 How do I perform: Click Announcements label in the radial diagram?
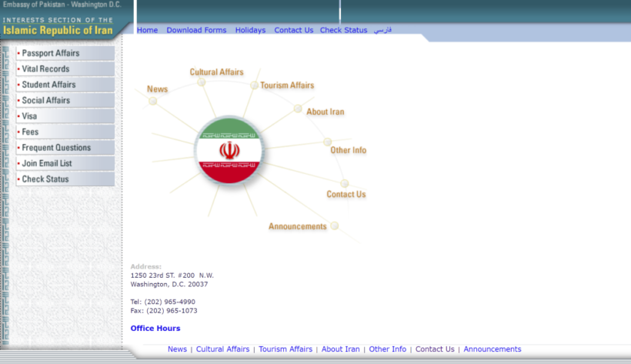pyautogui.click(x=297, y=226)
